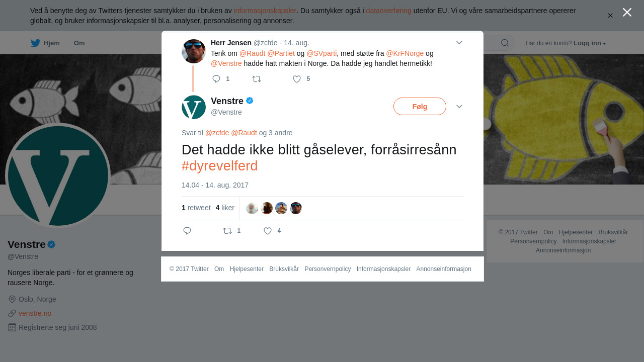Viewport: 644px width, 362px height.
Task: Retweet Herr Jensen's tweet
Action: tap(257, 79)
